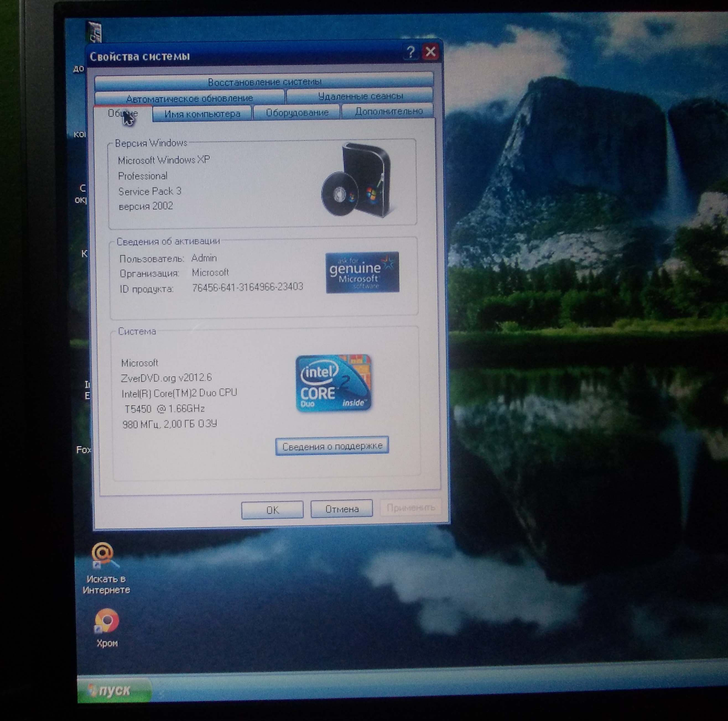Image resolution: width=728 pixels, height=721 pixels.
Task: Click the desktop icon above the dialog
Action: pyautogui.click(x=94, y=32)
